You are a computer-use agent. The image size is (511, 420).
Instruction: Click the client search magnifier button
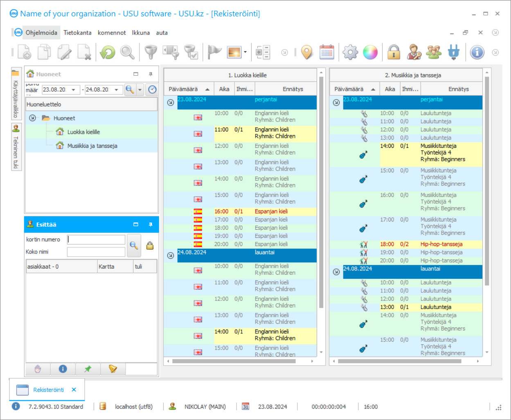[134, 245]
